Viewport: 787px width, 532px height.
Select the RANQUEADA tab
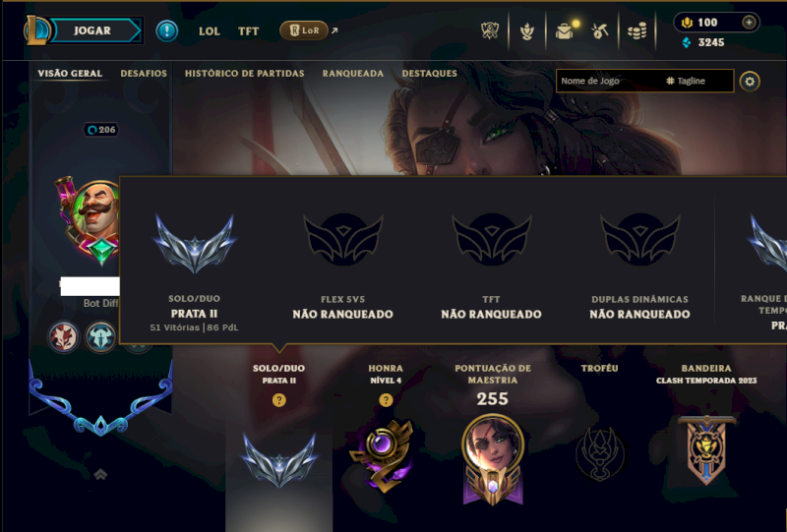pyautogui.click(x=353, y=74)
